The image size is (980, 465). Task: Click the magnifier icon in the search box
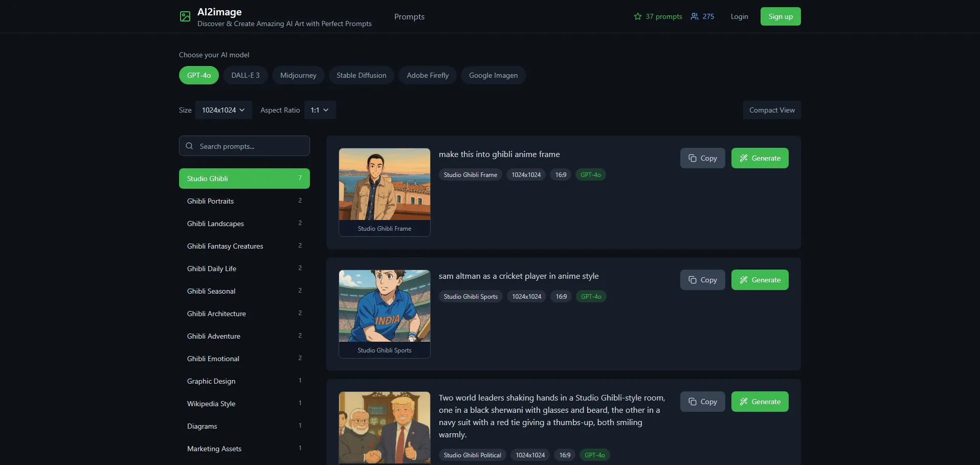[189, 146]
